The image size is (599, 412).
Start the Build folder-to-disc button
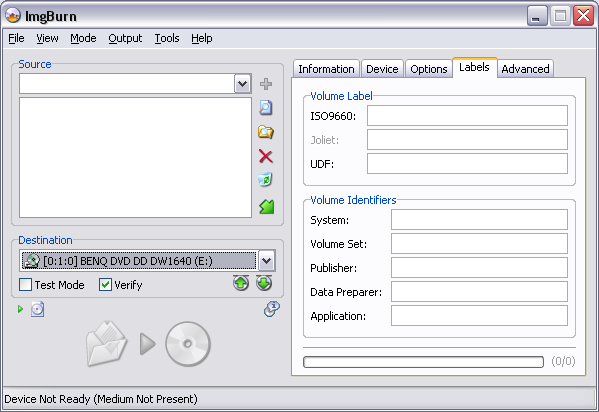tap(148, 344)
